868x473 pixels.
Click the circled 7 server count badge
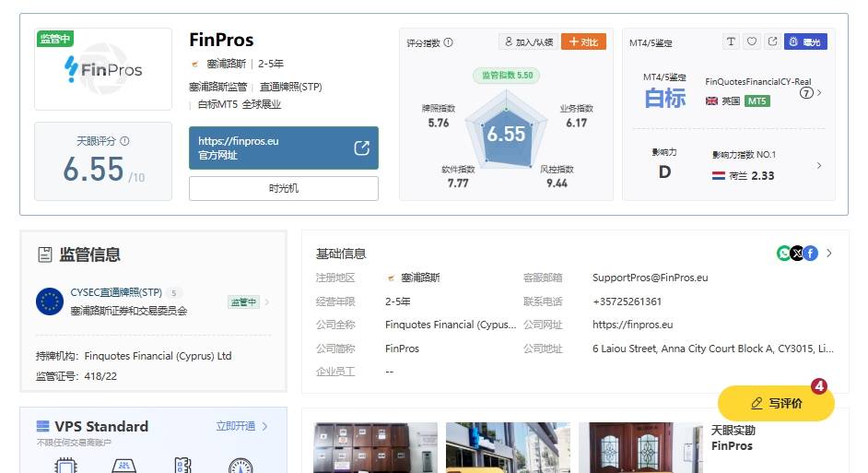(x=806, y=92)
